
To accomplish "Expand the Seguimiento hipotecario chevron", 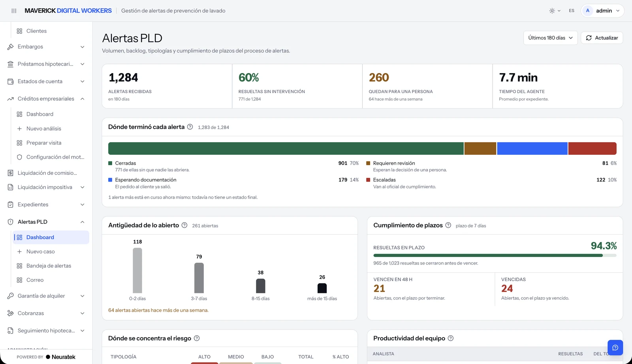I will pyautogui.click(x=83, y=330).
